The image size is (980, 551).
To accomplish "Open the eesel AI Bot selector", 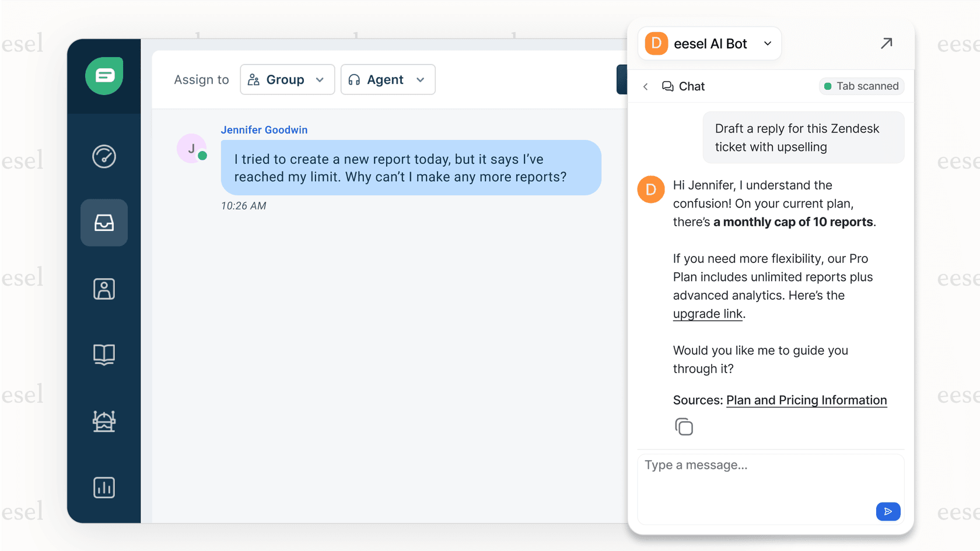I will pyautogui.click(x=709, y=43).
